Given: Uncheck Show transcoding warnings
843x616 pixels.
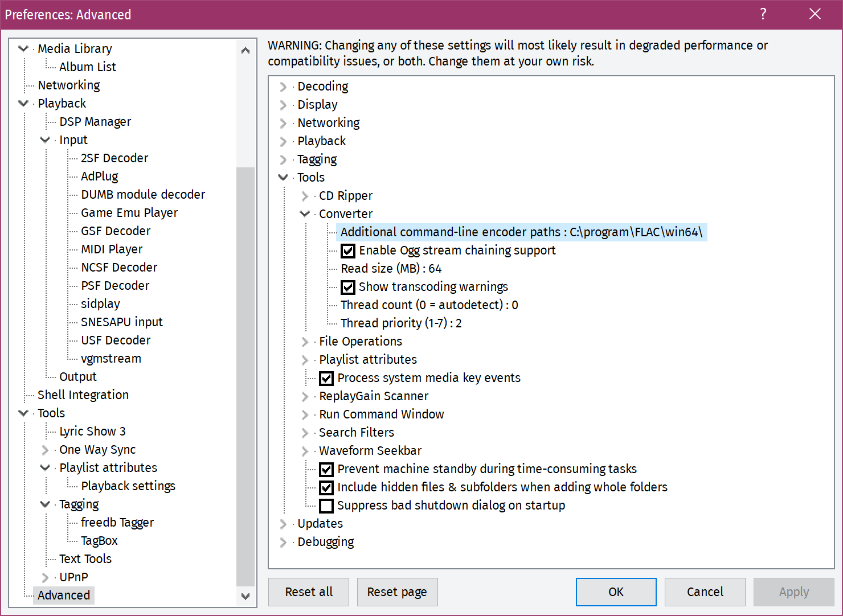Looking at the screenshot, I should tap(347, 287).
